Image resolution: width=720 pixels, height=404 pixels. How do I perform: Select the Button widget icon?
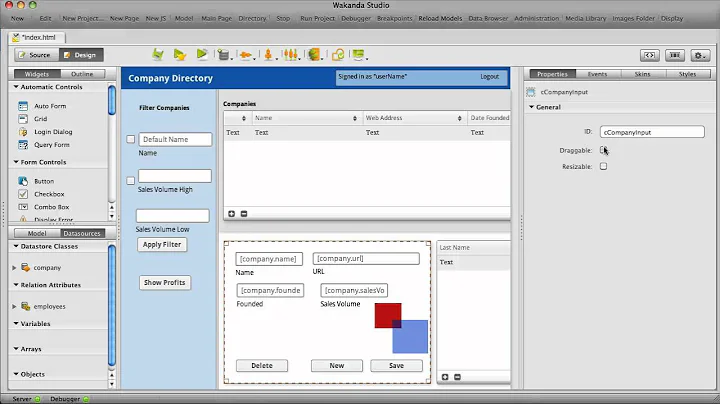23,181
